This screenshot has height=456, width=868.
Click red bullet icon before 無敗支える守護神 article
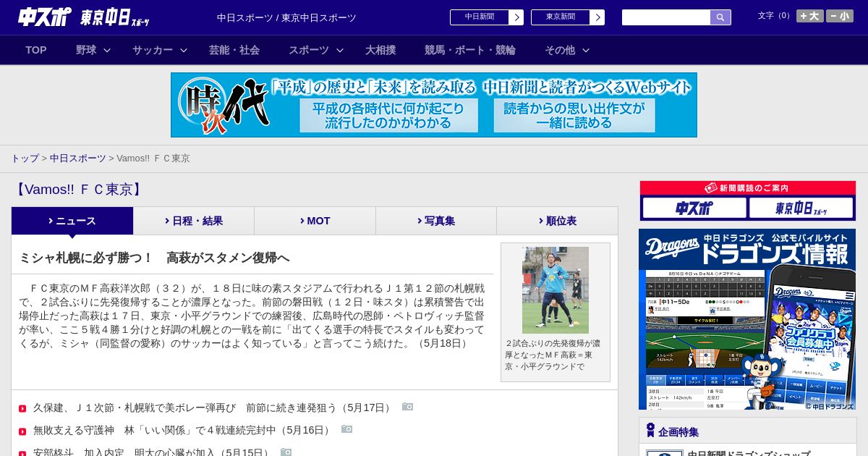22,431
